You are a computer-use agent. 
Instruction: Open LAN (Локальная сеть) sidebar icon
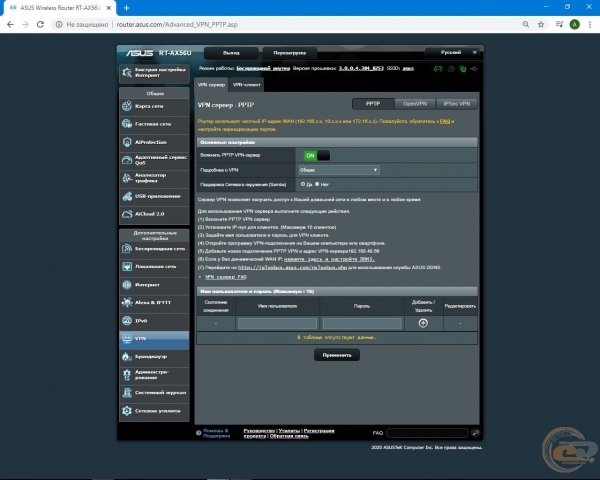[x=127, y=266]
